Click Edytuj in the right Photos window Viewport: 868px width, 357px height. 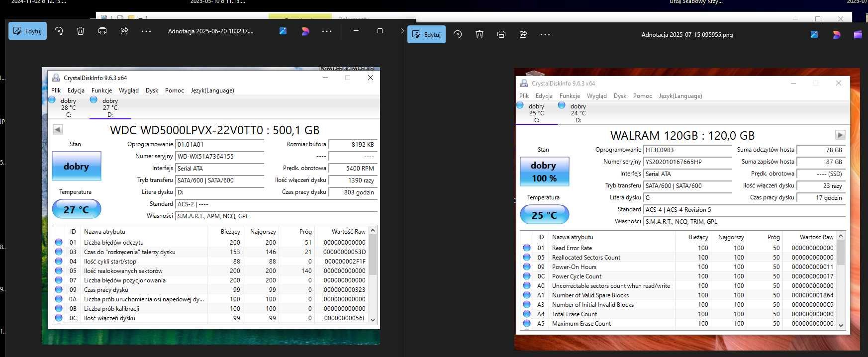[426, 34]
